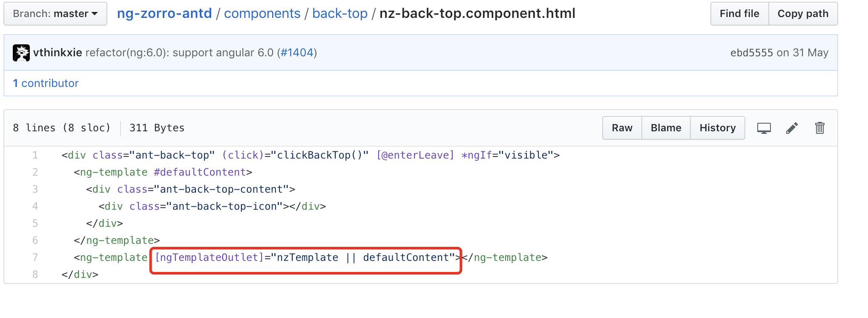Open commit ebd5555
868x318 pixels.
tap(751, 53)
